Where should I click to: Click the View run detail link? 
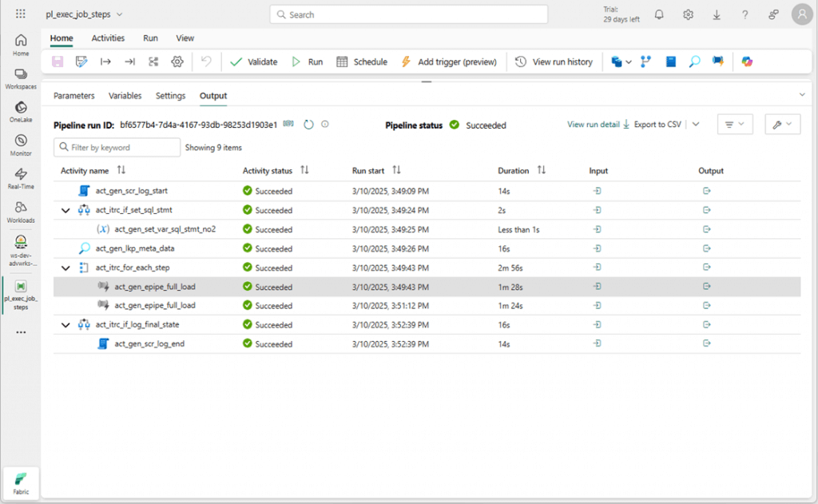click(x=593, y=125)
